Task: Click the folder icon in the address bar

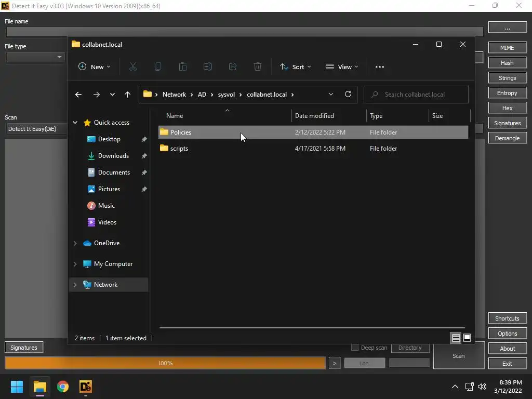Action: (148, 94)
